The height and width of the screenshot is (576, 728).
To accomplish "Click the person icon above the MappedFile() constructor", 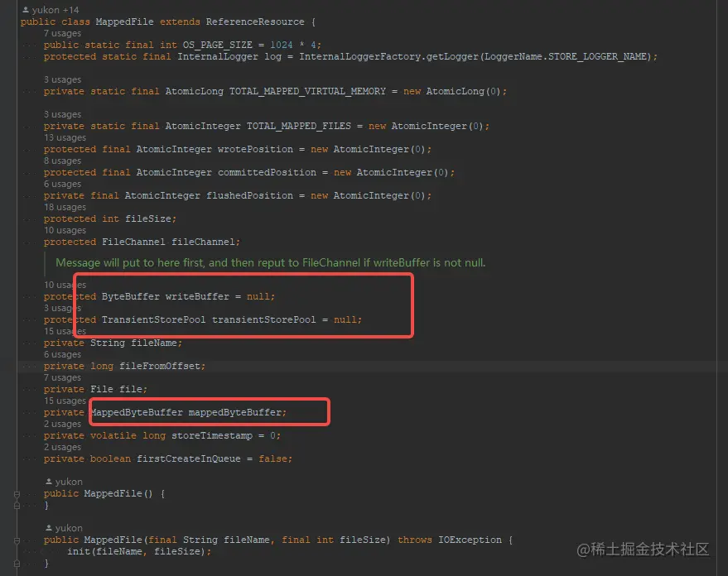I will click(49, 482).
